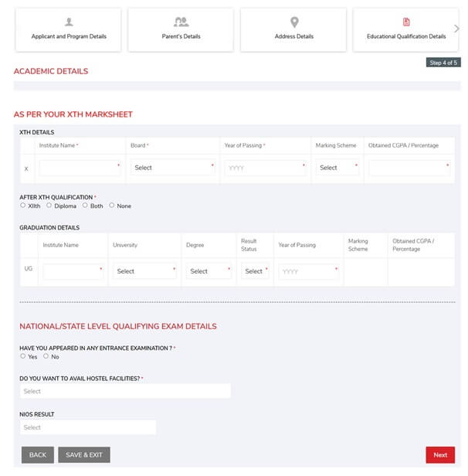
Task: Click the XTH Institute Name input field
Action: click(x=80, y=168)
